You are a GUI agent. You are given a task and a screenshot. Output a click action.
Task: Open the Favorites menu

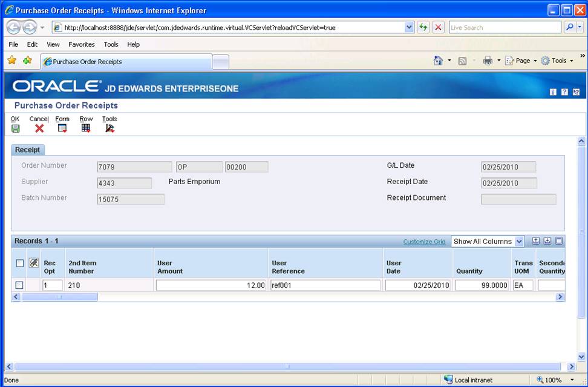[82, 44]
